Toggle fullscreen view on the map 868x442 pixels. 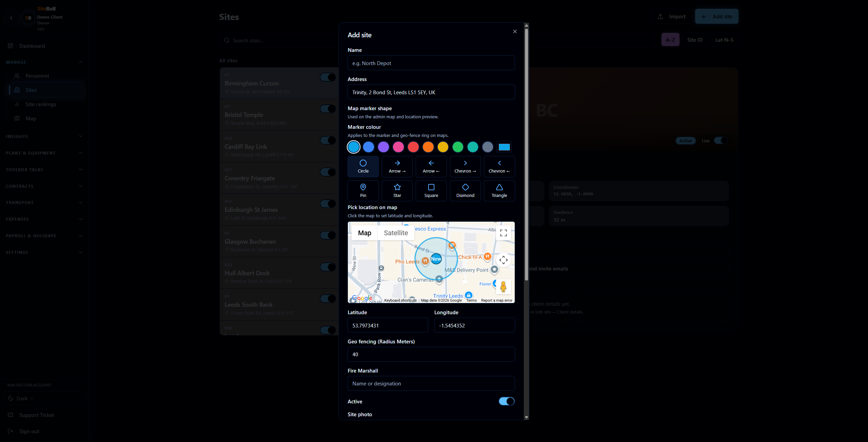click(x=503, y=233)
